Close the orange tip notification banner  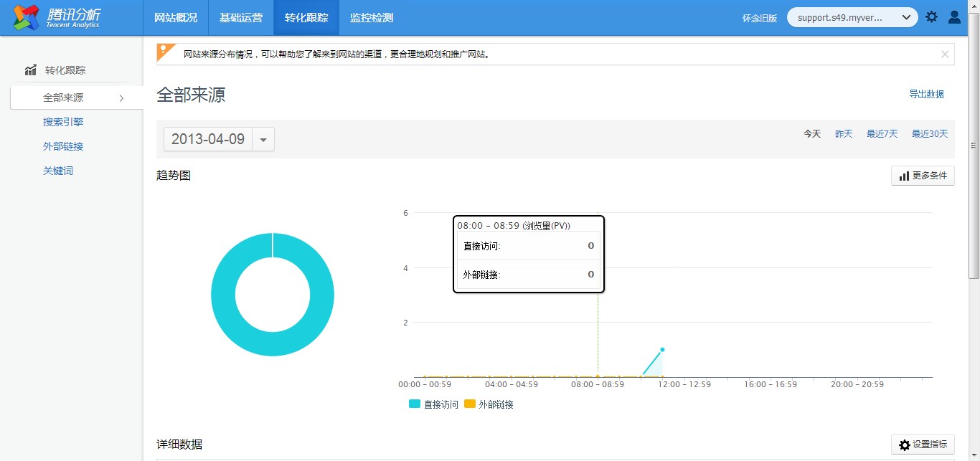click(945, 54)
